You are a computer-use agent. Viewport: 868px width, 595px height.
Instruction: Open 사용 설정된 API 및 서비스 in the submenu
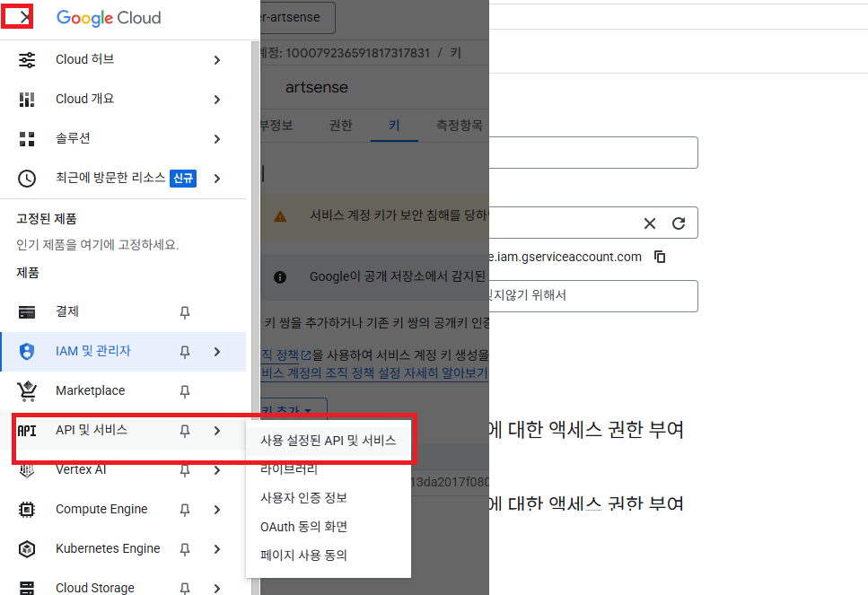(x=329, y=441)
